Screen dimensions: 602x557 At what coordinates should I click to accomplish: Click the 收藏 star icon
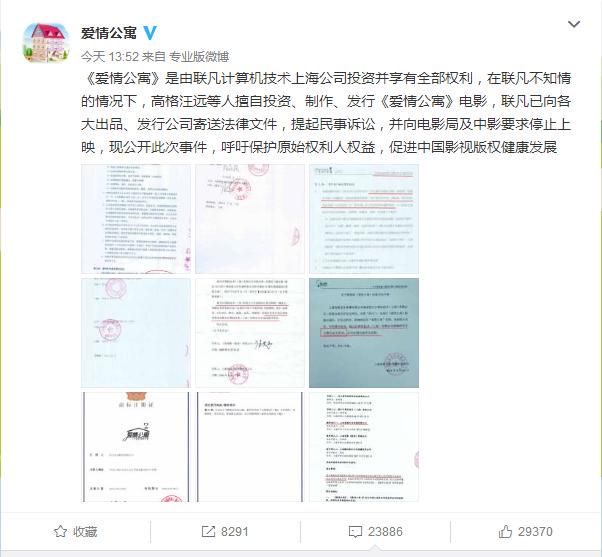point(60,532)
